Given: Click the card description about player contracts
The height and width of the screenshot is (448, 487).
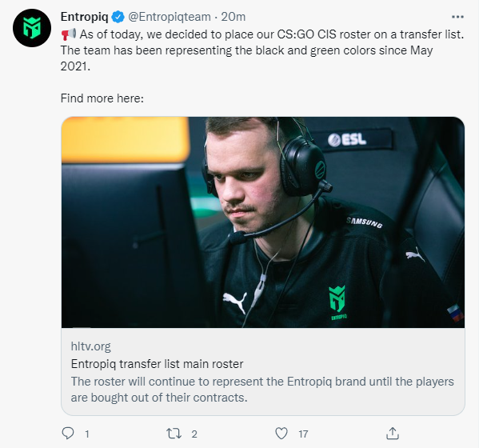Looking at the screenshot, I should [262, 390].
